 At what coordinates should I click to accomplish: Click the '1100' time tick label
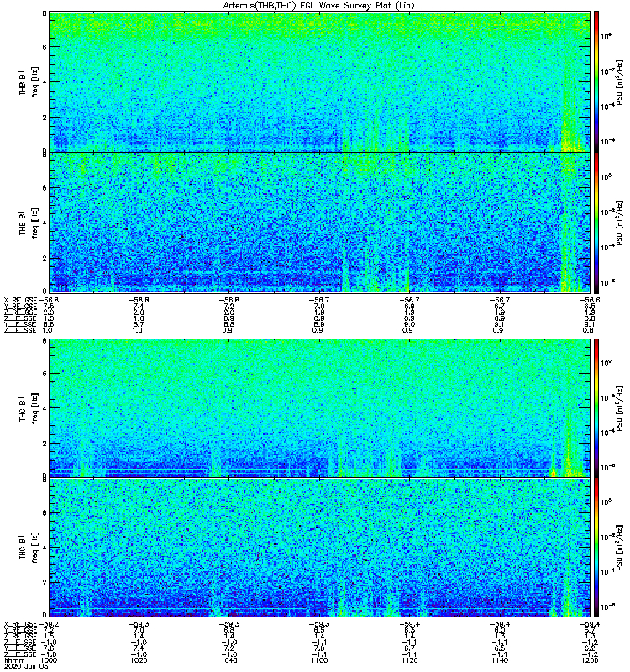tap(319, 660)
